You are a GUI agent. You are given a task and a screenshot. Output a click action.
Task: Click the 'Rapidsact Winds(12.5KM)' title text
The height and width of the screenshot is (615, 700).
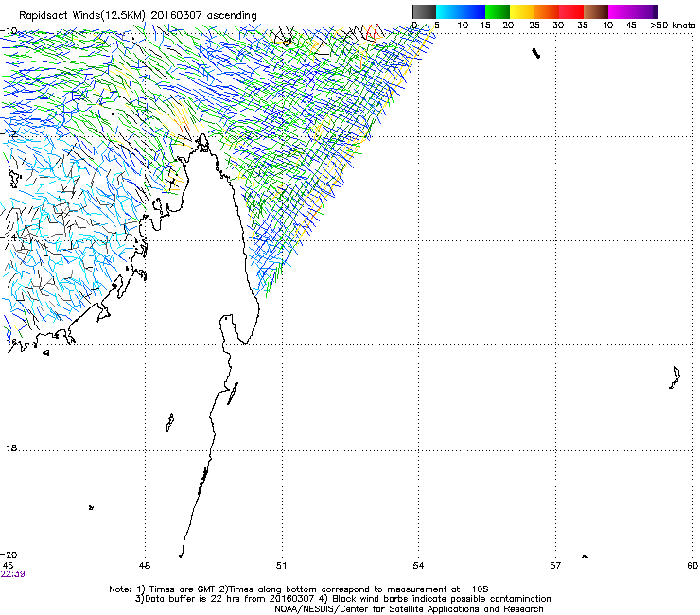click(82, 16)
